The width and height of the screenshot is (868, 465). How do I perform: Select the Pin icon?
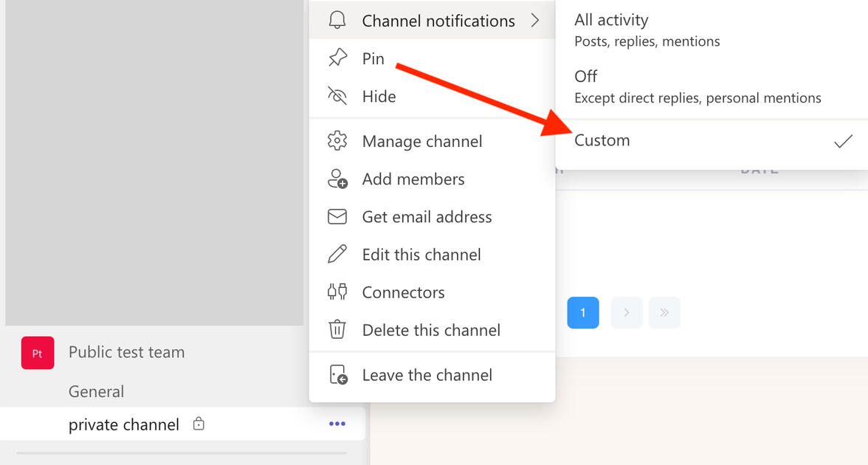point(337,58)
